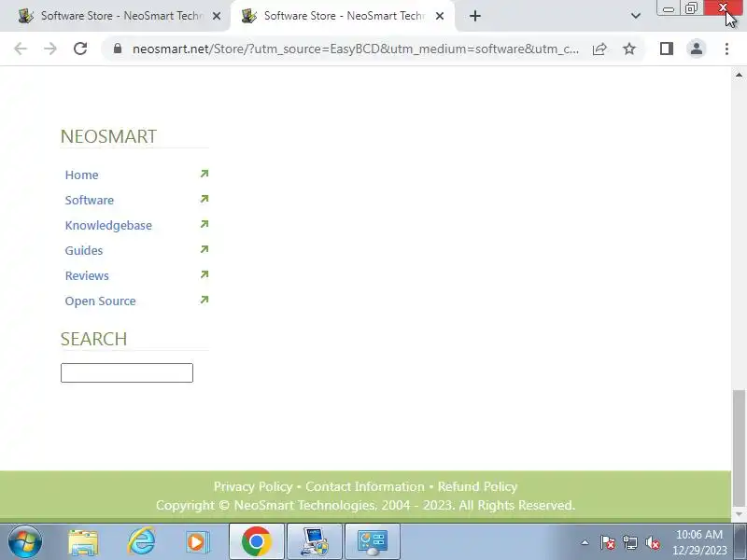Image resolution: width=747 pixels, height=560 pixels.
Task: Open the Chrome side panel icon
Action: click(x=667, y=49)
